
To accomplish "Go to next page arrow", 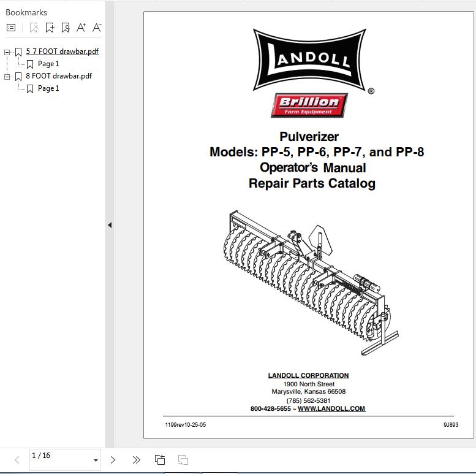I will tap(113, 460).
